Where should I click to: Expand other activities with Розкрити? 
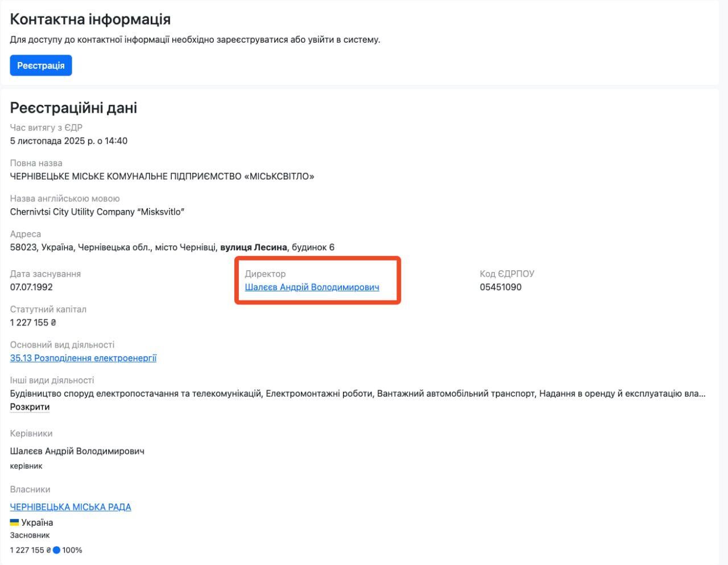pos(30,407)
